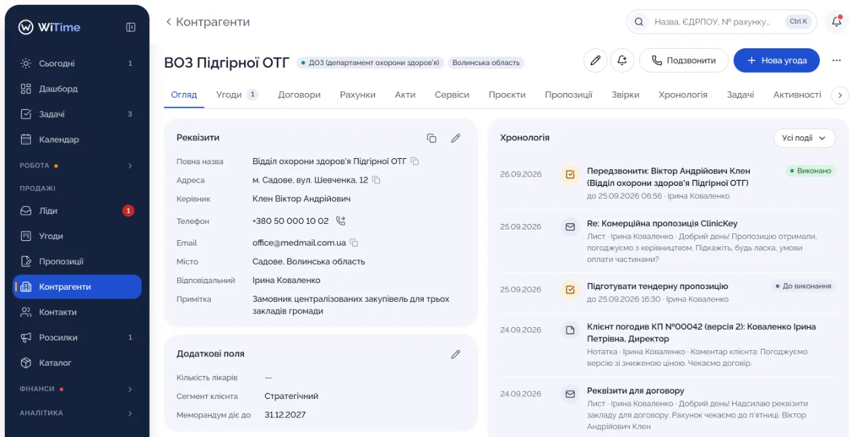Click the WiTime logo
The width and height of the screenshot is (868, 437).
pos(49,27)
